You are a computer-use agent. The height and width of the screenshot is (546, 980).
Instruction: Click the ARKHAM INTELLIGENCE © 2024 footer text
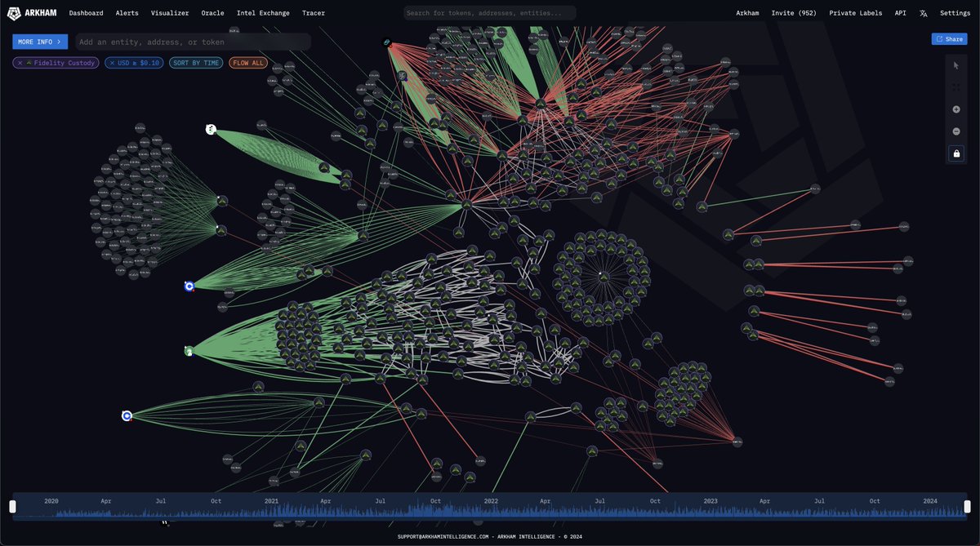click(x=540, y=537)
